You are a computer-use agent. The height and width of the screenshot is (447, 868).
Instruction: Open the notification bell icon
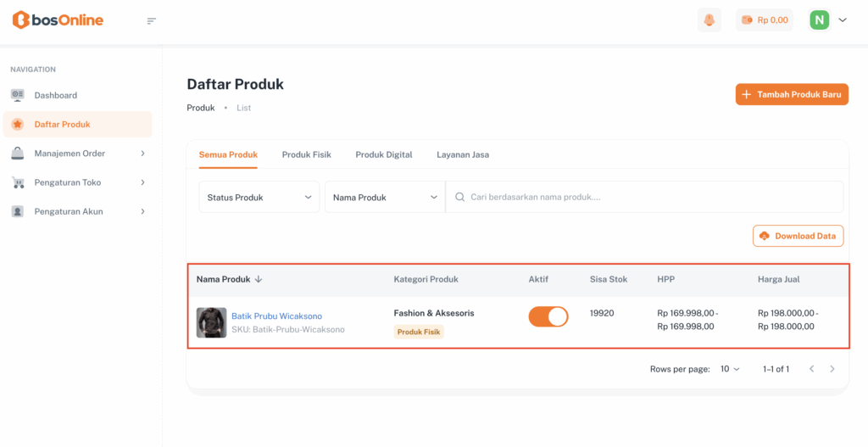(x=709, y=20)
